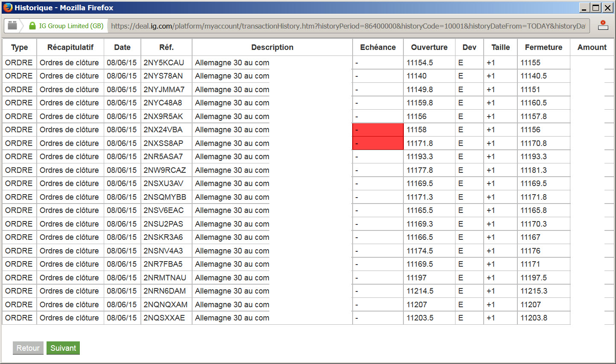Select reference 2NX9R5AK
This screenshot has width=616, height=364.
point(163,116)
